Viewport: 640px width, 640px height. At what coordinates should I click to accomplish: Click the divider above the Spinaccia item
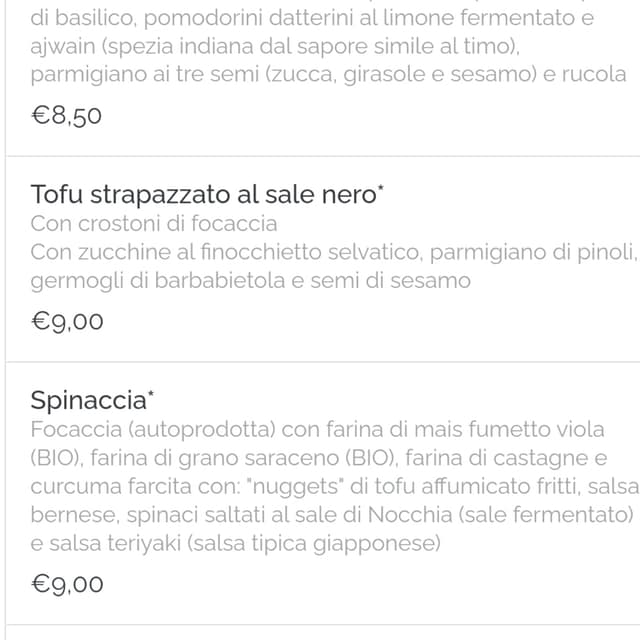(x=323, y=362)
